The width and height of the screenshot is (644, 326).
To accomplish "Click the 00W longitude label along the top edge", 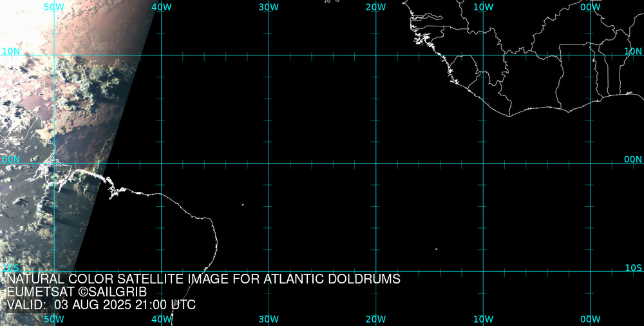I will click(x=591, y=7).
